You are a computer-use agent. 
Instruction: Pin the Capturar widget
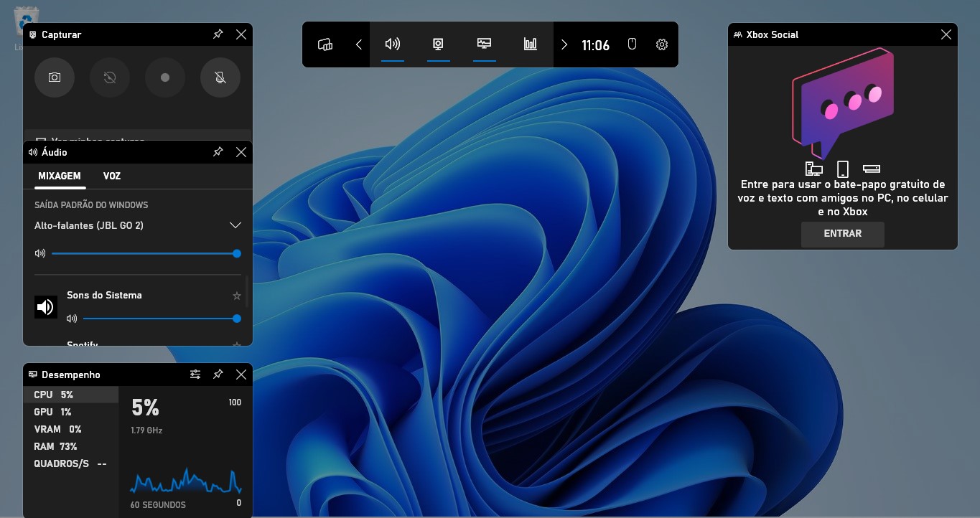[x=218, y=34]
